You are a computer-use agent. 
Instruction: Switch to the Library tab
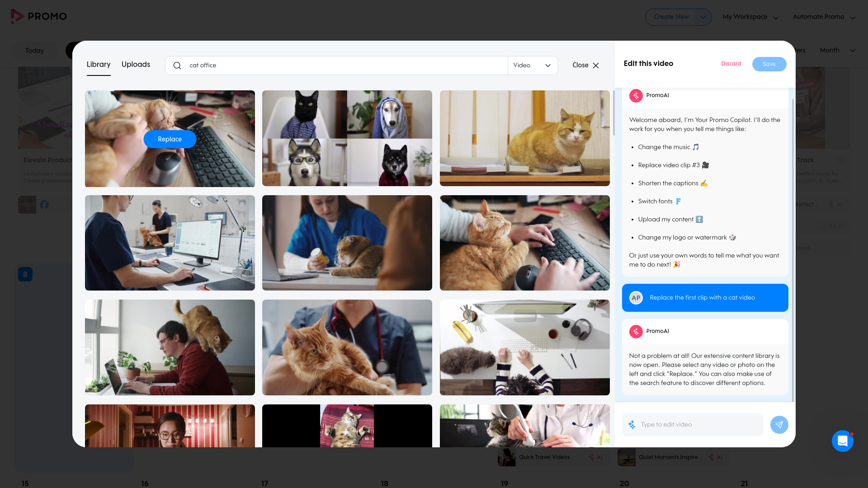coord(99,65)
